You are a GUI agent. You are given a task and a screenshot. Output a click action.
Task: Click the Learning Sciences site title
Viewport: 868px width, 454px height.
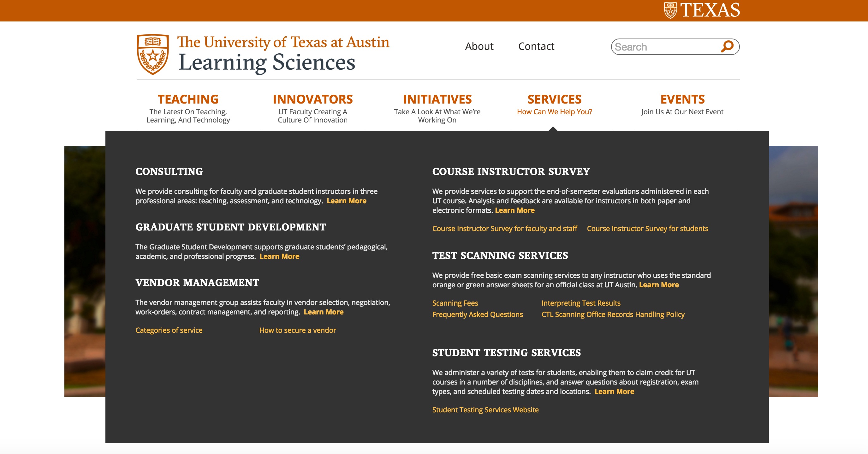click(x=266, y=63)
